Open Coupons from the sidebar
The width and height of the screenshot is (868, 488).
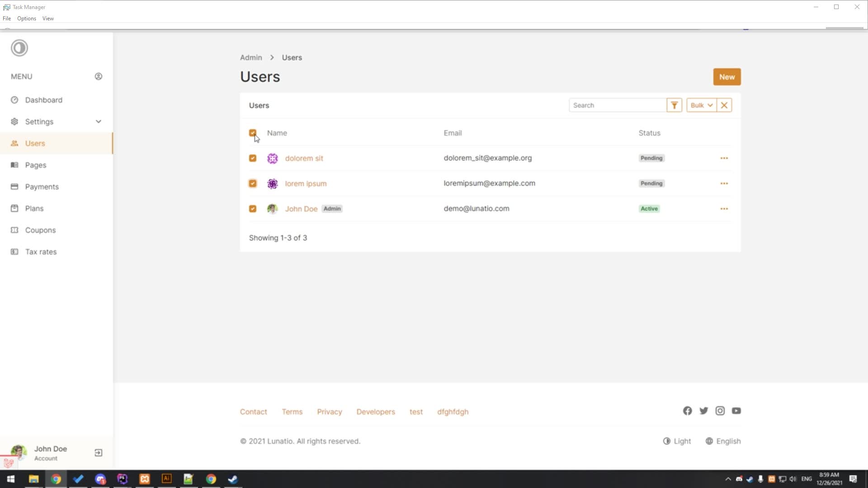[x=57, y=230]
